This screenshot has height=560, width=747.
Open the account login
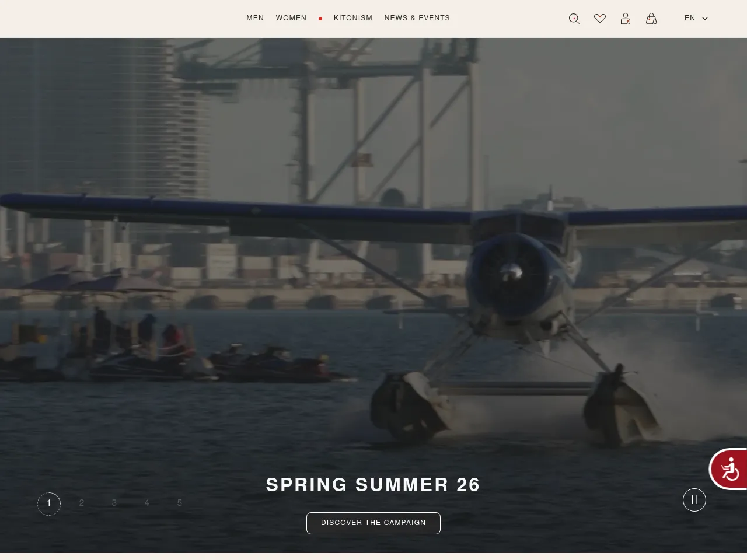pyautogui.click(x=626, y=18)
